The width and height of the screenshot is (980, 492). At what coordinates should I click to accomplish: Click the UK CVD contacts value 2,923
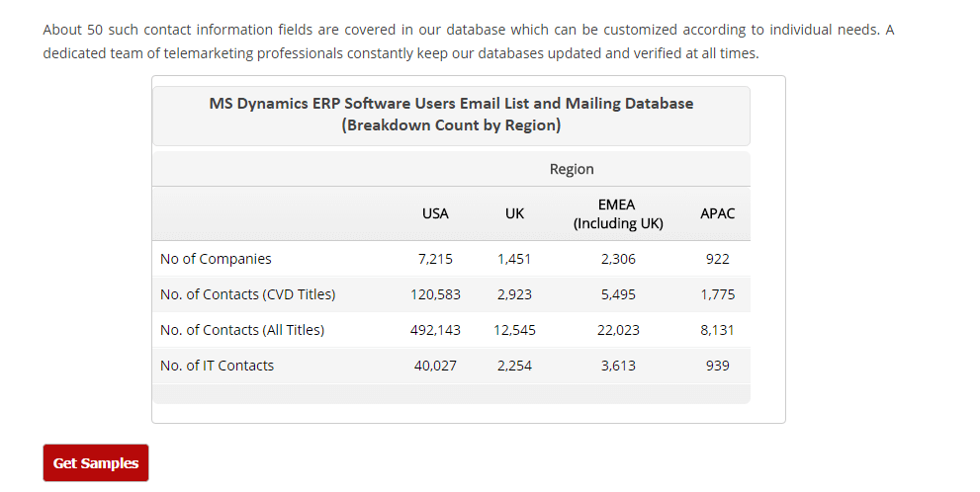pyautogui.click(x=514, y=294)
